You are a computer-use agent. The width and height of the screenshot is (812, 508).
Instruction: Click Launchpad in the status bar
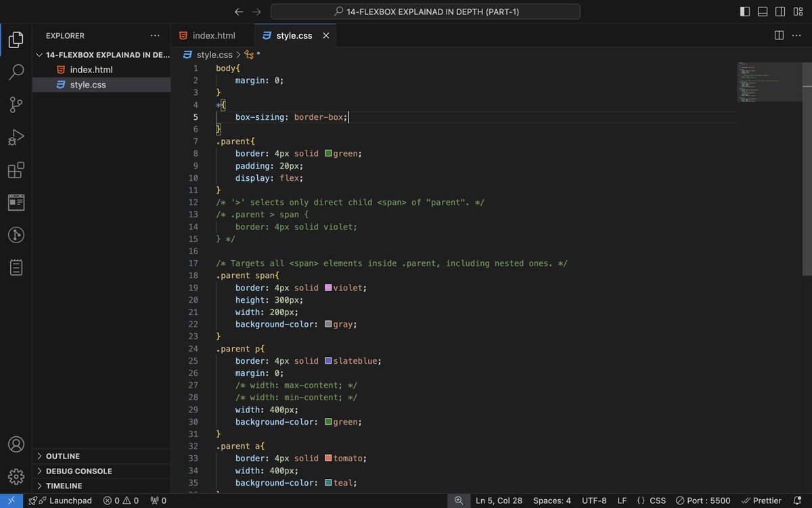click(x=60, y=501)
